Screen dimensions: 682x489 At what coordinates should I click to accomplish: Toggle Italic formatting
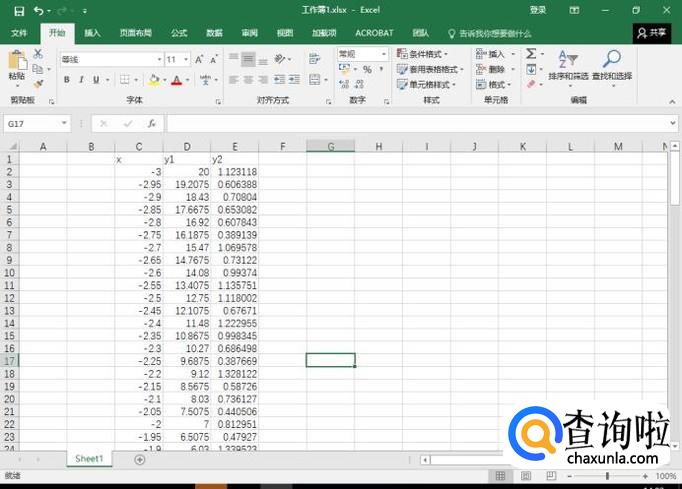pyautogui.click(x=81, y=80)
